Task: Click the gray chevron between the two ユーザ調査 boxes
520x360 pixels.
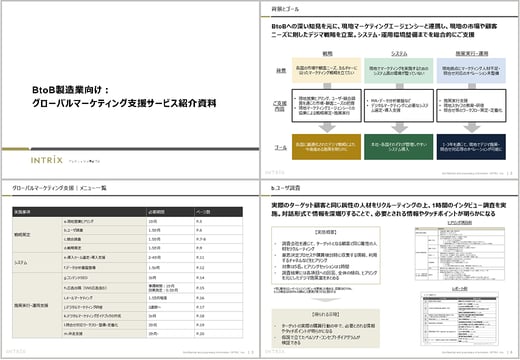Action: click(x=326, y=300)
